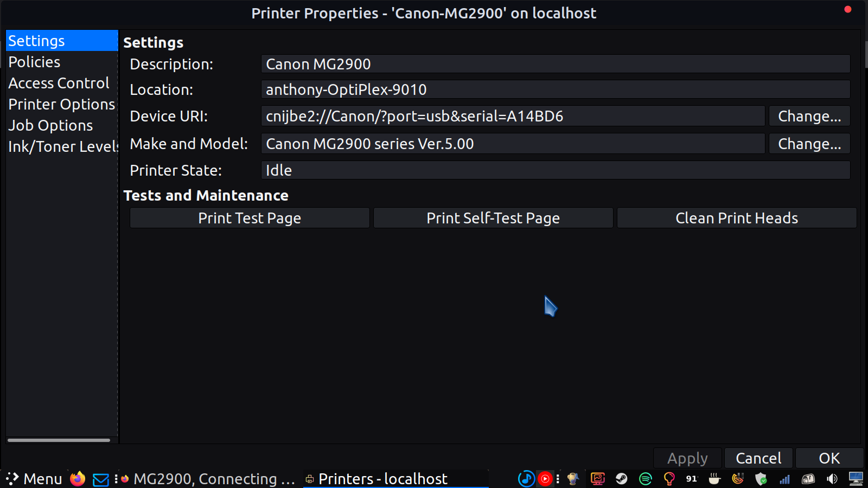Open the orange picture monitor tray icon

(x=598, y=479)
